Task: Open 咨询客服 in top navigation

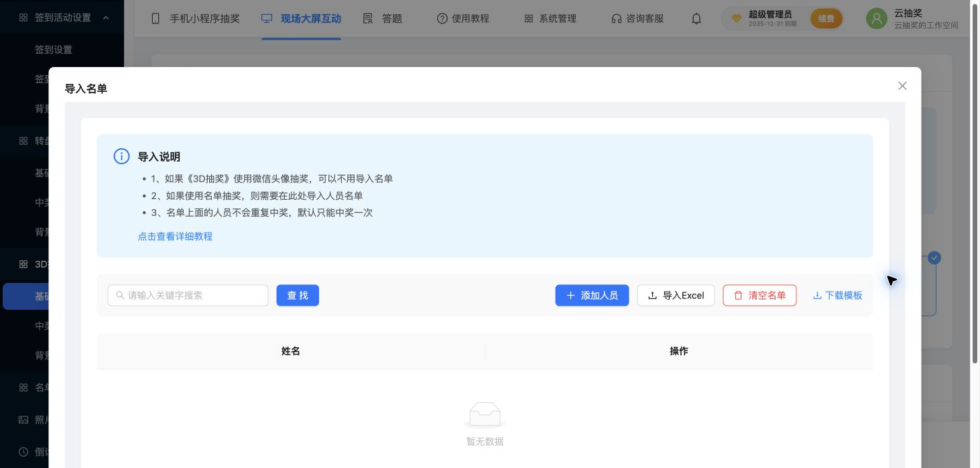Action: click(x=637, y=19)
